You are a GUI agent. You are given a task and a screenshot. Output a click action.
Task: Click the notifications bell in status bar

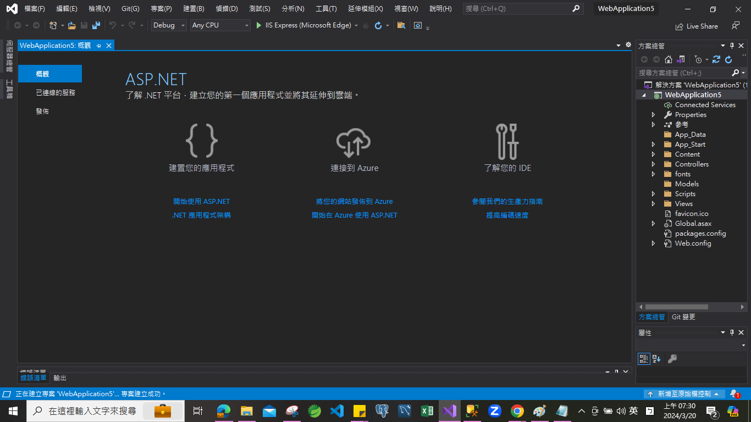pos(735,394)
